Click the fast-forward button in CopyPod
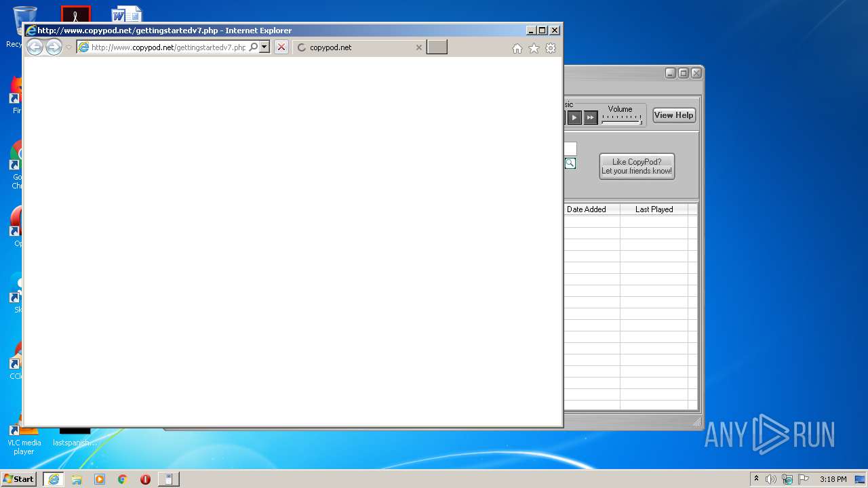Image resolution: width=868 pixels, height=488 pixels. pos(591,118)
